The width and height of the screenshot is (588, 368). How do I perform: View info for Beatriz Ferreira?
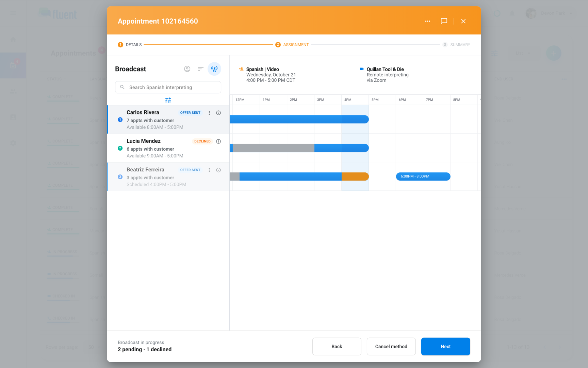tap(218, 170)
